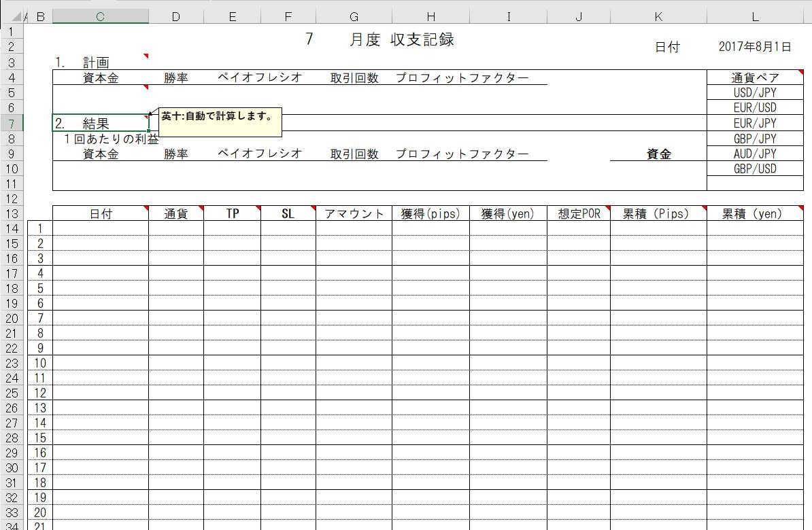The image size is (812, 530).
Task: Click the table header '累積 (Pips)'
Action: coord(658,214)
